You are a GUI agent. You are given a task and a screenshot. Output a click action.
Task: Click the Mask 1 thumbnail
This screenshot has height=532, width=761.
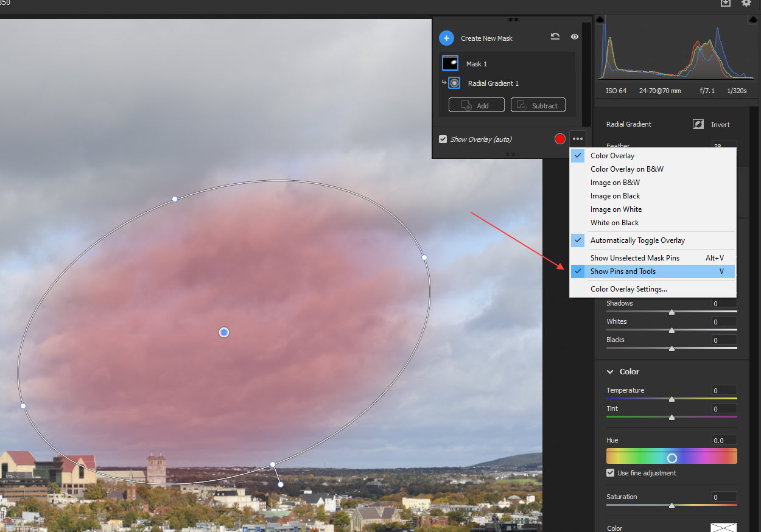tap(450, 63)
